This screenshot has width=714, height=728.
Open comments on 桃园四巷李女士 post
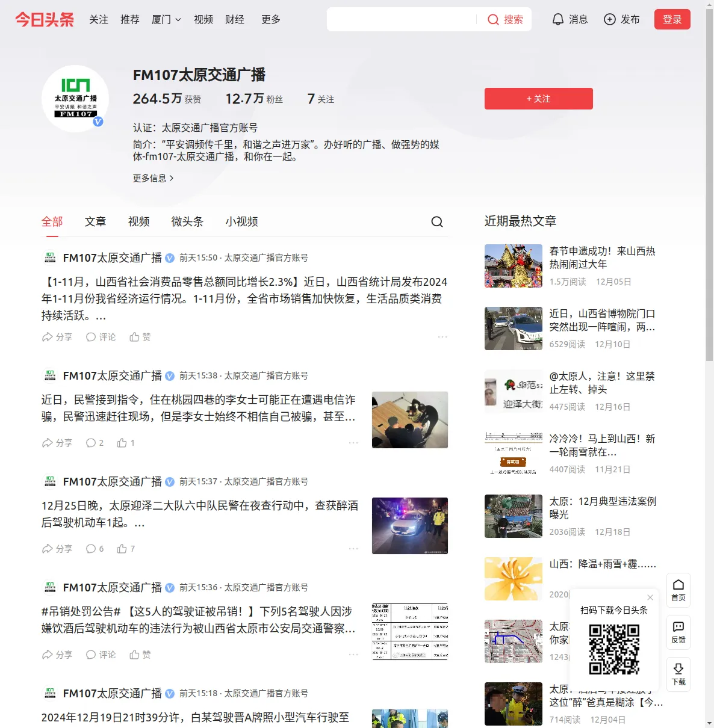[95, 443]
